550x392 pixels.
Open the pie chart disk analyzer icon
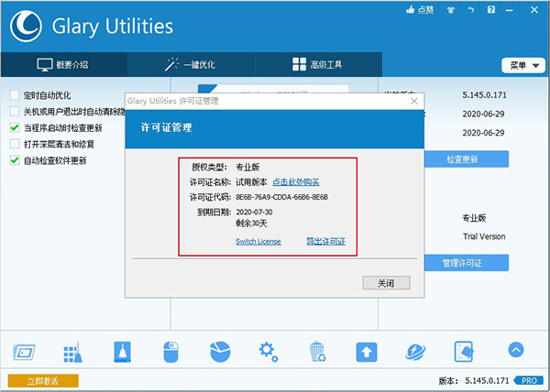[220, 352]
